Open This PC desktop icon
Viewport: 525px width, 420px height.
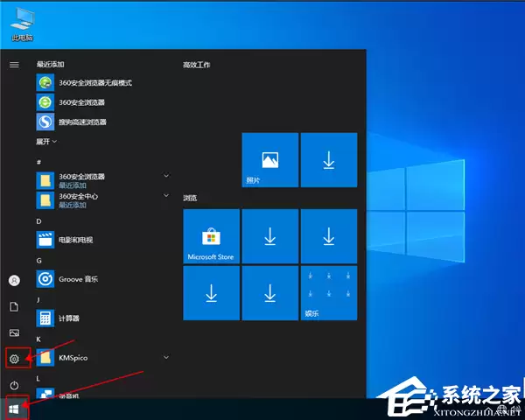pos(22,24)
